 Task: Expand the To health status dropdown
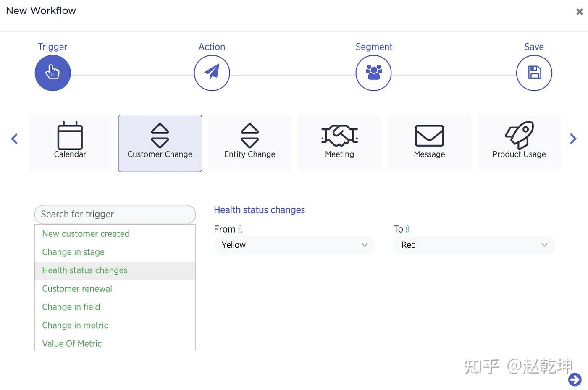click(474, 245)
